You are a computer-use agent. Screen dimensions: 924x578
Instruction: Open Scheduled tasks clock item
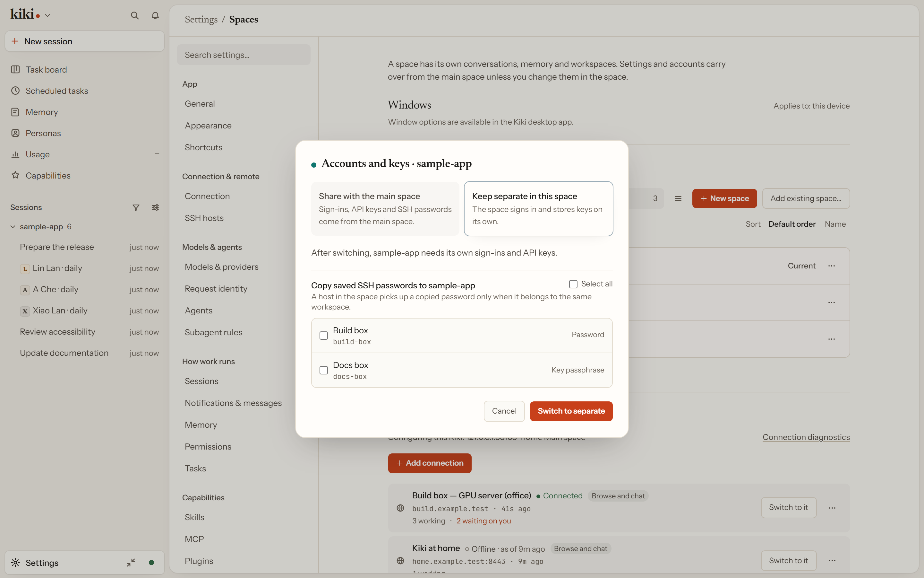coord(85,91)
